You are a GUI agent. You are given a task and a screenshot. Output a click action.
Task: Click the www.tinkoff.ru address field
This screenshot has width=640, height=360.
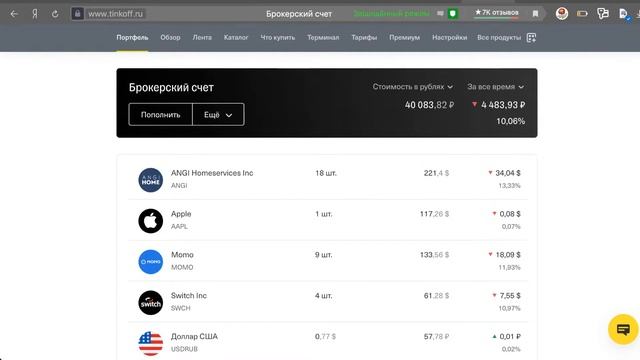tap(116, 14)
